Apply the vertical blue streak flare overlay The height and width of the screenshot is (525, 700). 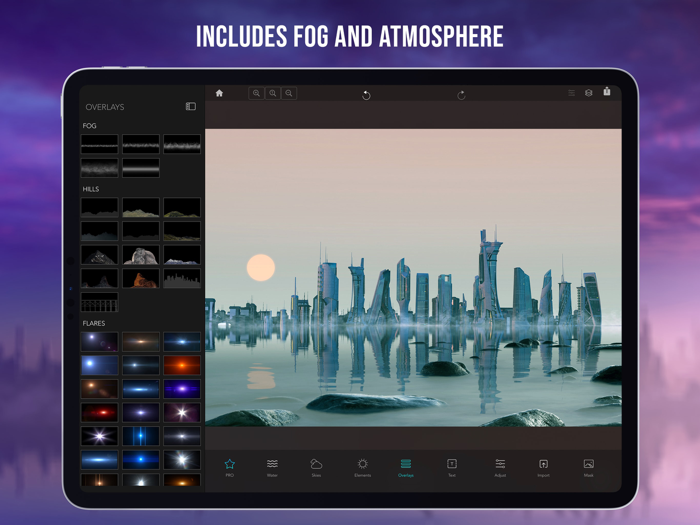pyautogui.click(x=141, y=436)
